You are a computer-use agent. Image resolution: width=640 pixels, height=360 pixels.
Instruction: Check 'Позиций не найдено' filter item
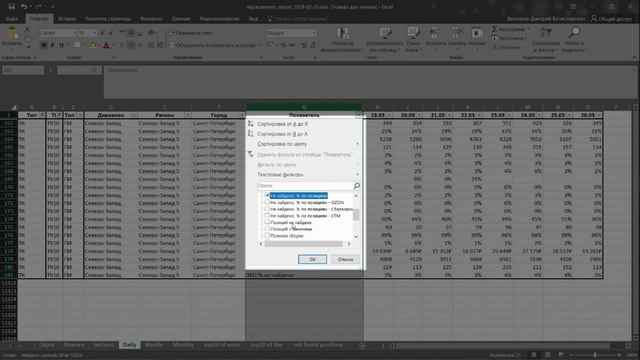(267, 222)
